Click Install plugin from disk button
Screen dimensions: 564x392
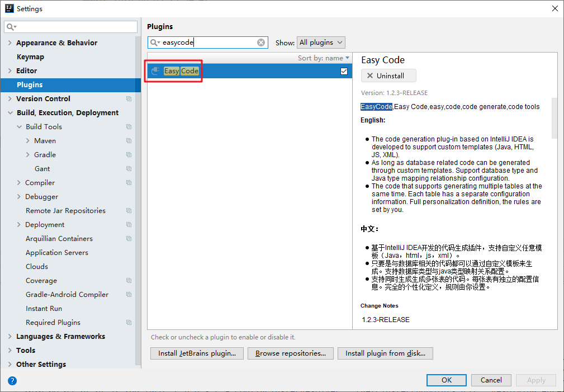(x=385, y=353)
